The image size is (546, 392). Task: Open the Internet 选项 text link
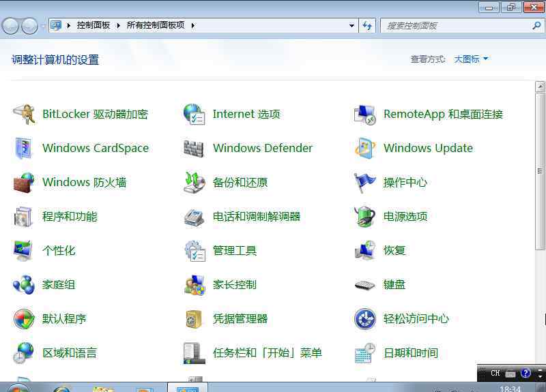coord(246,114)
